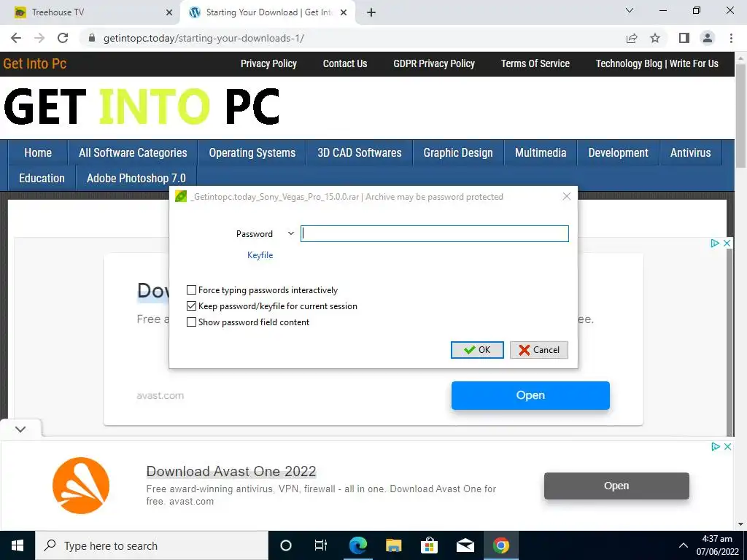
Task: Open the Home menu item
Action: click(38, 153)
